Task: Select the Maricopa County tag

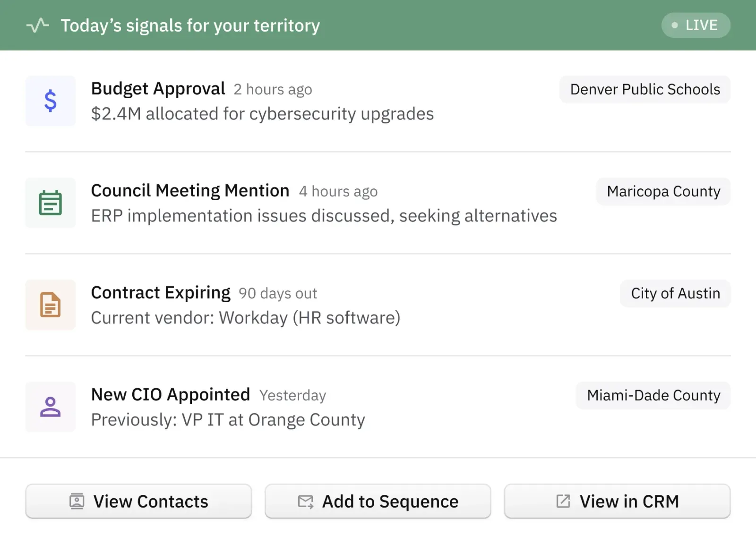Action: click(663, 191)
